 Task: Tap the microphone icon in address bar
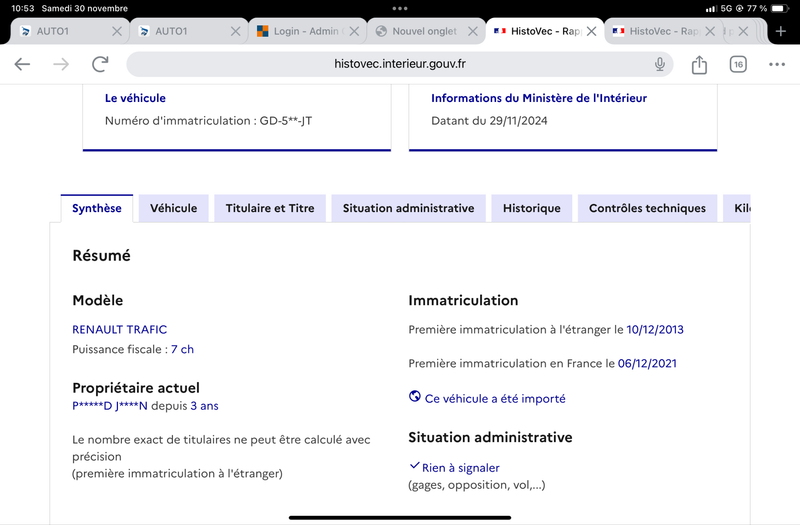(x=660, y=64)
